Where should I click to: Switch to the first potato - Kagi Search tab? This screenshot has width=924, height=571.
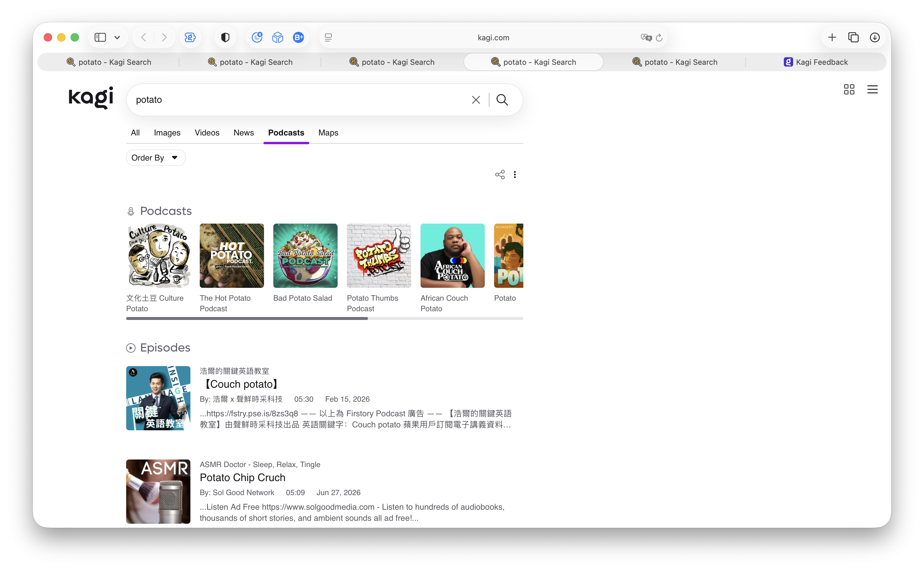(x=109, y=62)
